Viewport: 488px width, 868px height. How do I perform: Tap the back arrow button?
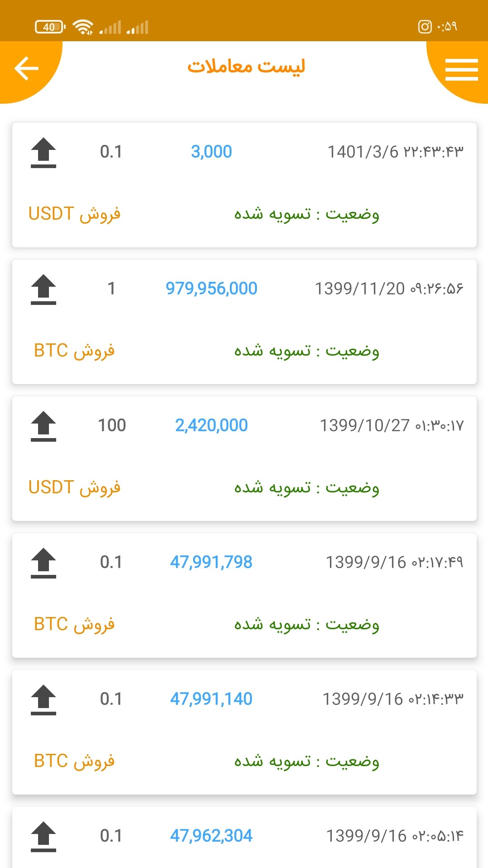tap(26, 68)
